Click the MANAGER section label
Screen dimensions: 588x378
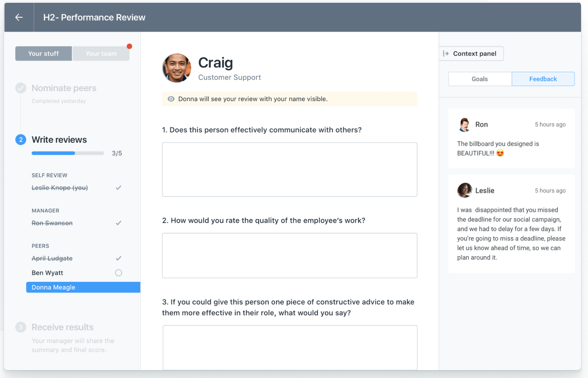46,211
